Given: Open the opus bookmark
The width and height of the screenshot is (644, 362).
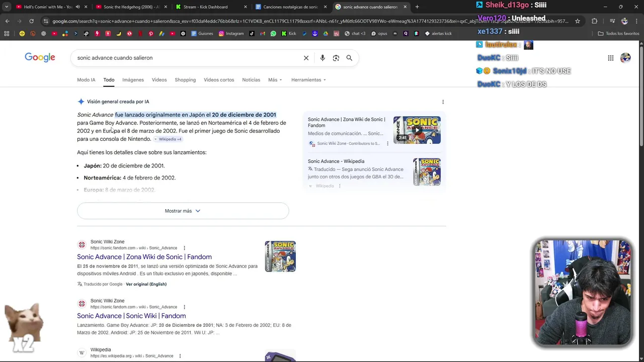Looking at the screenshot, I should pyautogui.click(x=379, y=34).
